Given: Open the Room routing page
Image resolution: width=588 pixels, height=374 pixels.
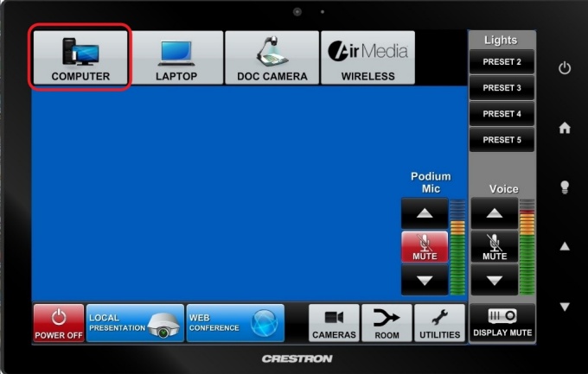Looking at the screenshot, I should 387,322.
